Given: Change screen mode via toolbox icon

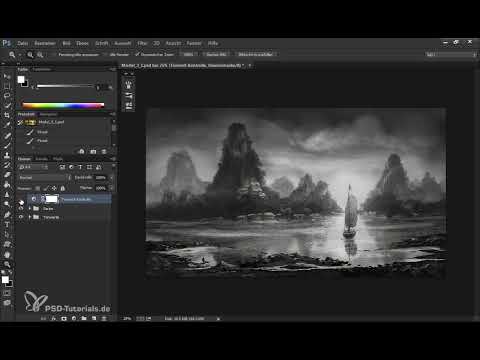Looking at the screenshot, I should (x=7, y=303).
